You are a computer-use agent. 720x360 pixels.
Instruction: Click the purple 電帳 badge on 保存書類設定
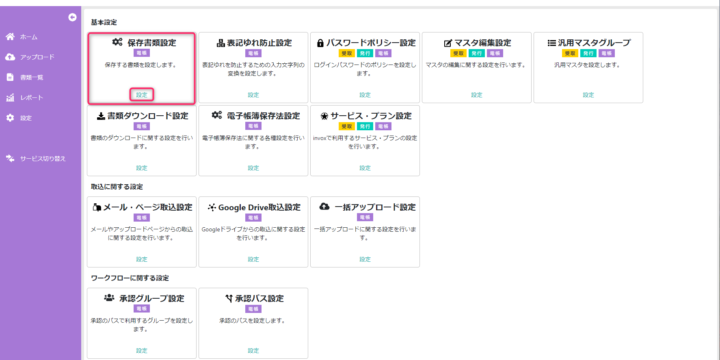[x=141, y=53]
